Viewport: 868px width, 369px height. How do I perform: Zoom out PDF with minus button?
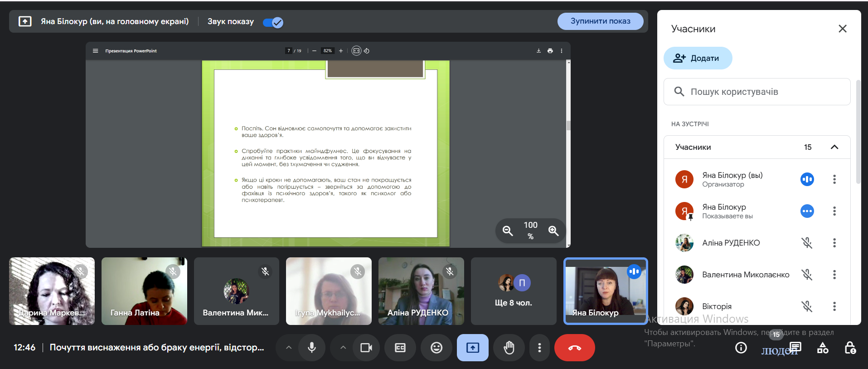click(314, 51)
